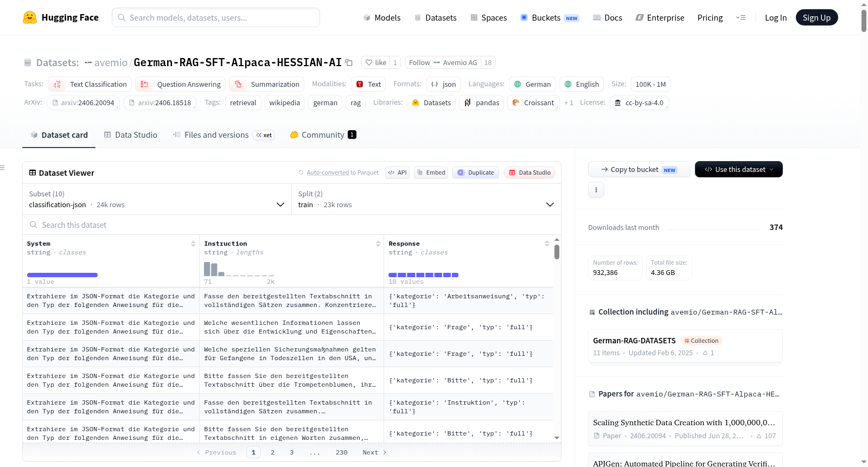
Task: Filter by English language tag
Action: tap(582, 84)
